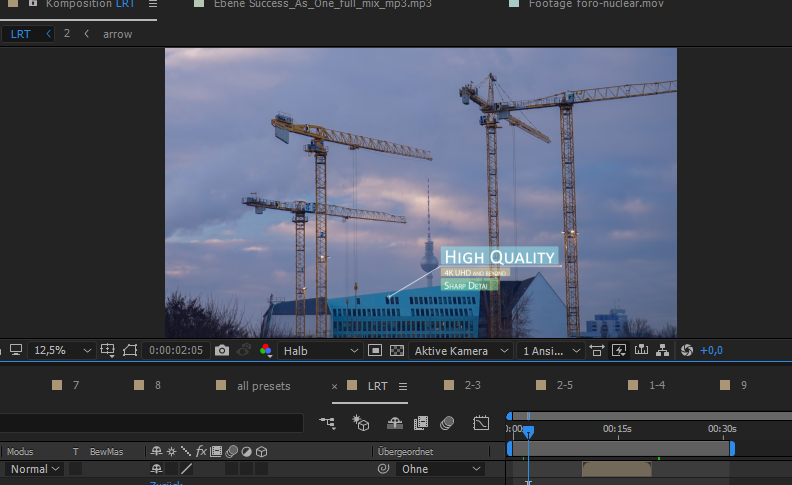Open LRT timeline panel menu icon

[403, 386]
